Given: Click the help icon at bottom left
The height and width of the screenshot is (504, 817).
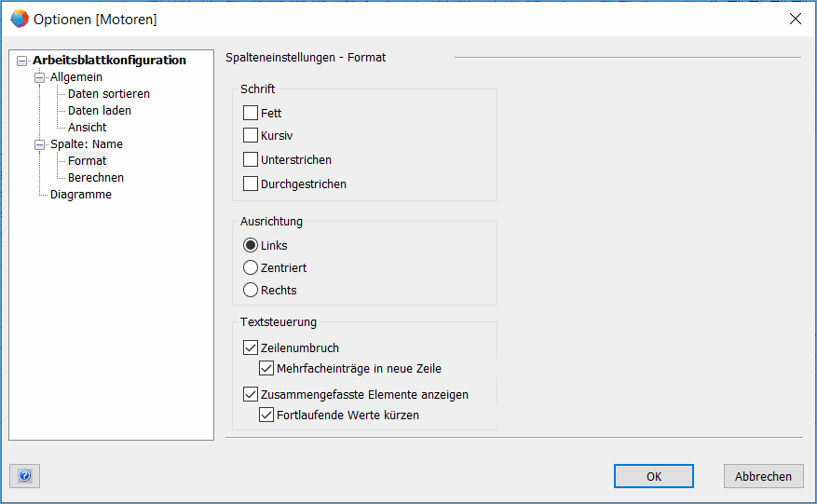Looking at the screenshot, I should 24,476.
